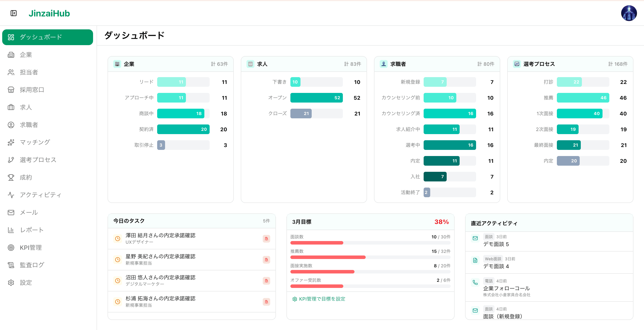644x330 pixels.
Task: Open メール via the envelope icon
Action: 11,212
